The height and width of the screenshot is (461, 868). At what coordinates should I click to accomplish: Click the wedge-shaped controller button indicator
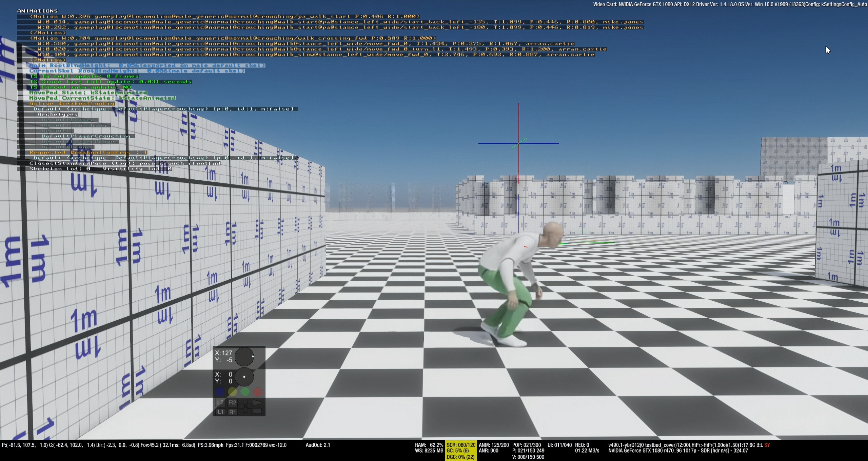[257, 402]
